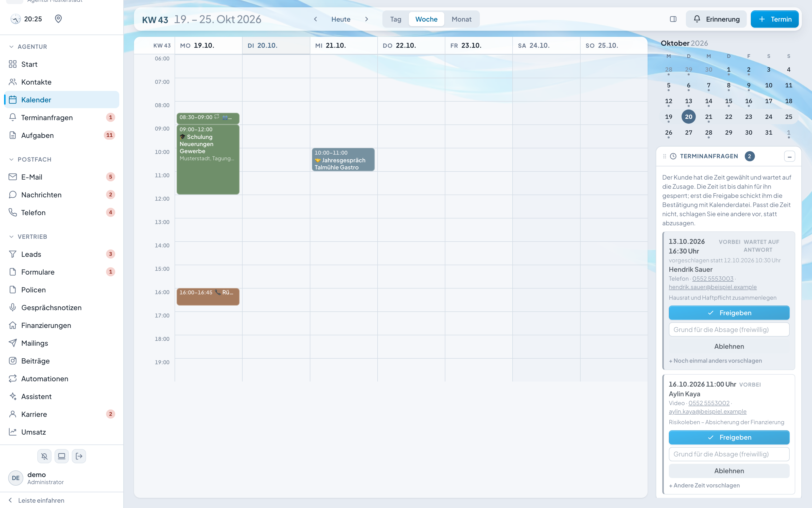
Task: Open Telefon in the sidebar
Action: pyautogui.click(x=62, y=212)
